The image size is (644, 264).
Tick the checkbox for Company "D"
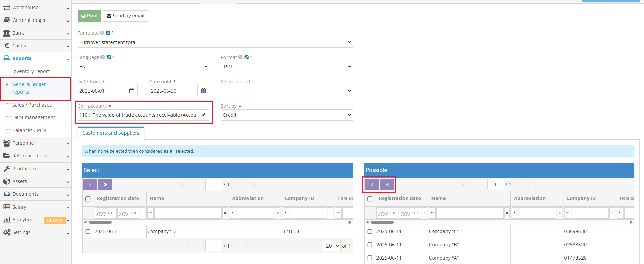pyautogui.click(x=88, y=232)
